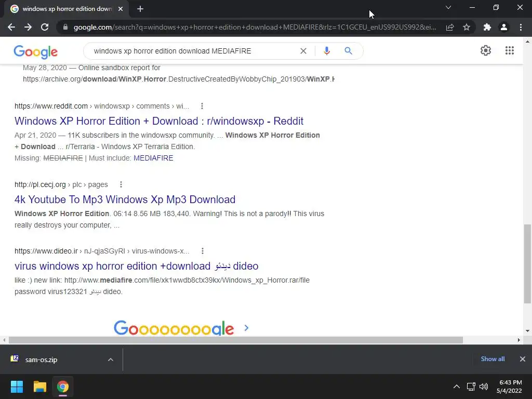Viewport: 532px width, 399px height.
Task: Open the Chrome three-dot menu
Action: (521, 27)
